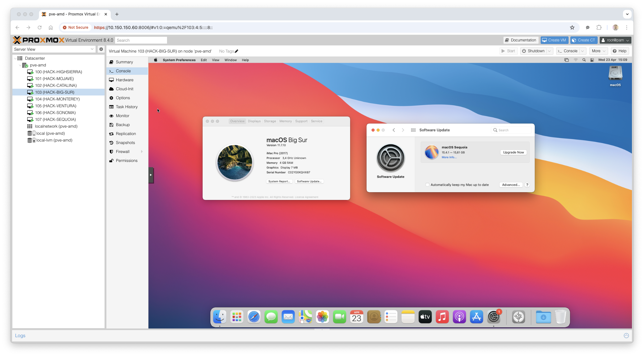Show all preferences grid icon
The width and height of the screenshot is (644, 356).
pyautogui.click(x=413, y=130)
